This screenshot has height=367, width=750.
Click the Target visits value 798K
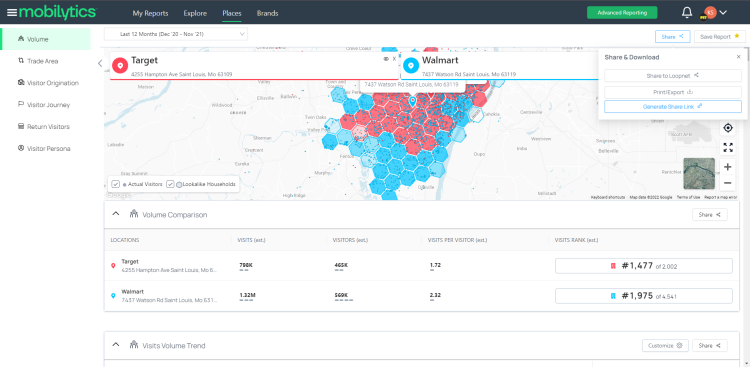pyautogui.click(x=246, y=265)
